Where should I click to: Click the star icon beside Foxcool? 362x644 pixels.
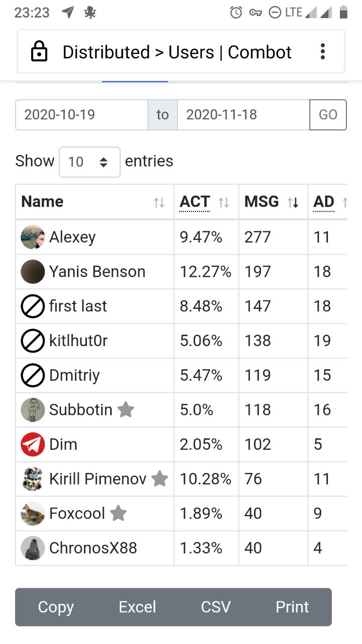[118, 513]
